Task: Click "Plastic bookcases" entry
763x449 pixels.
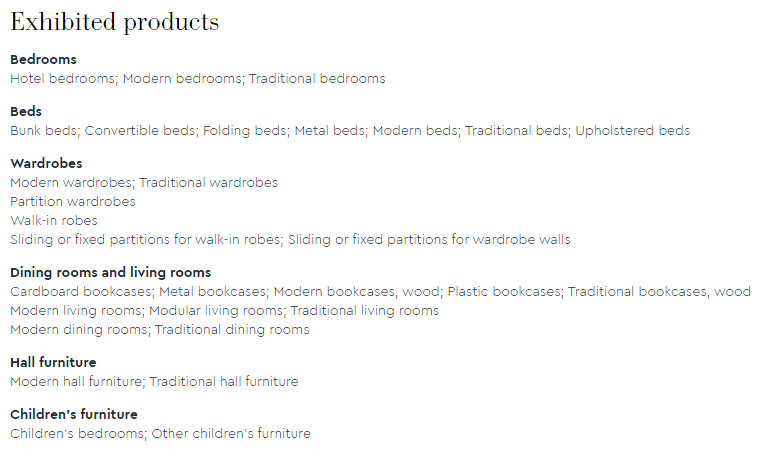Action: point(504,291)
